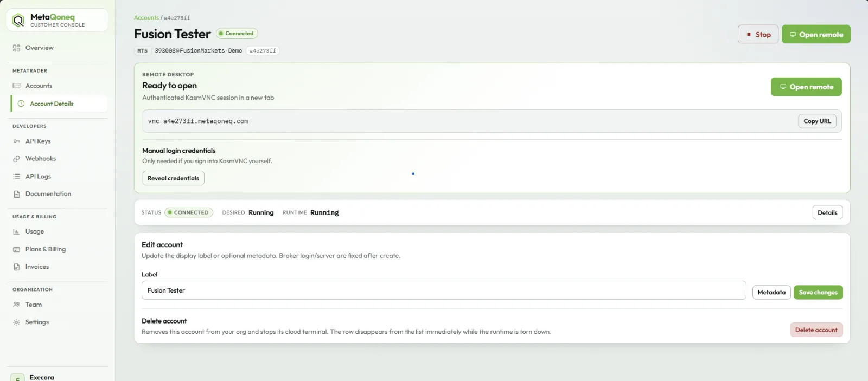
Task: Select the Accounts card icon in sidebar
Action: point(16,86)
